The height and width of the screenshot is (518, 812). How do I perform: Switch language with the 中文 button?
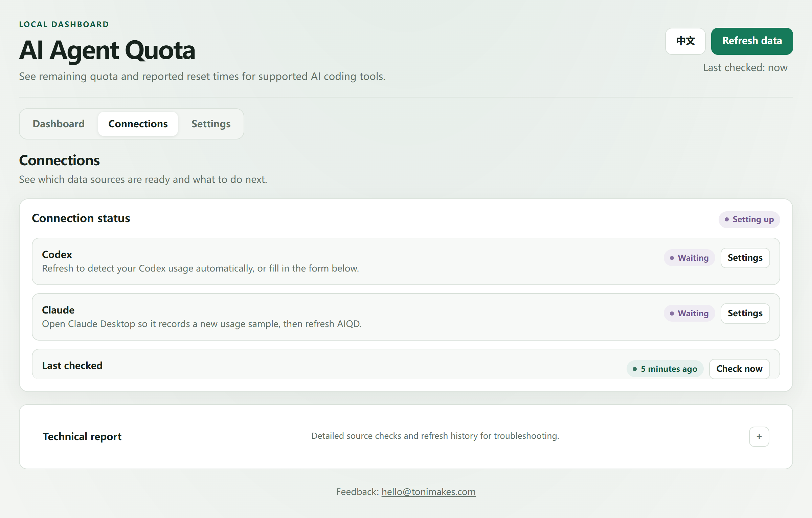[685, 41]
